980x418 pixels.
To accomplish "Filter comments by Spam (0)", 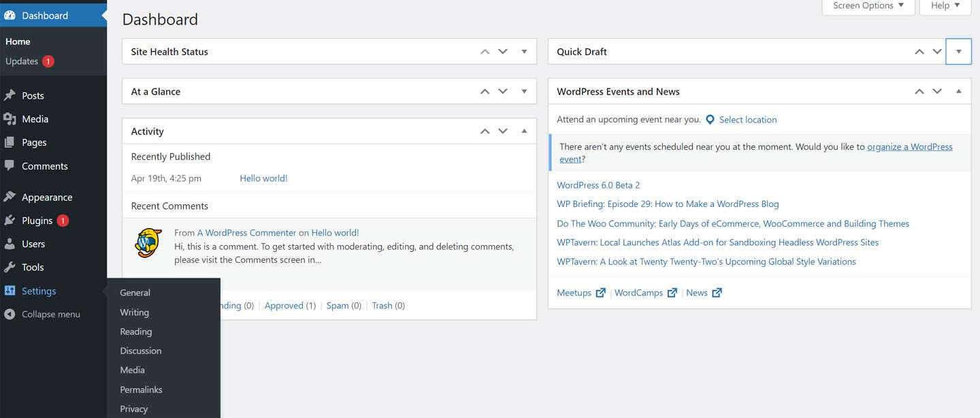I will pos(344,306).
